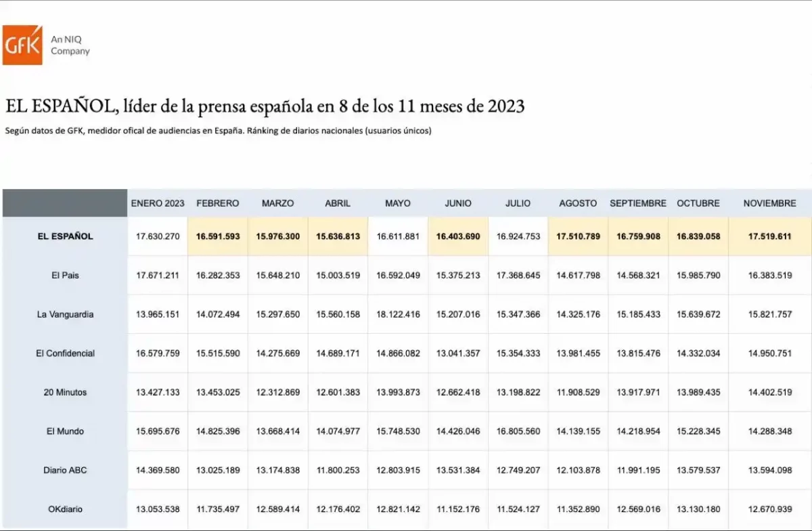Click the 'An NIQ Company' text
Screen dimensions: 812x531
click(70, 45)
